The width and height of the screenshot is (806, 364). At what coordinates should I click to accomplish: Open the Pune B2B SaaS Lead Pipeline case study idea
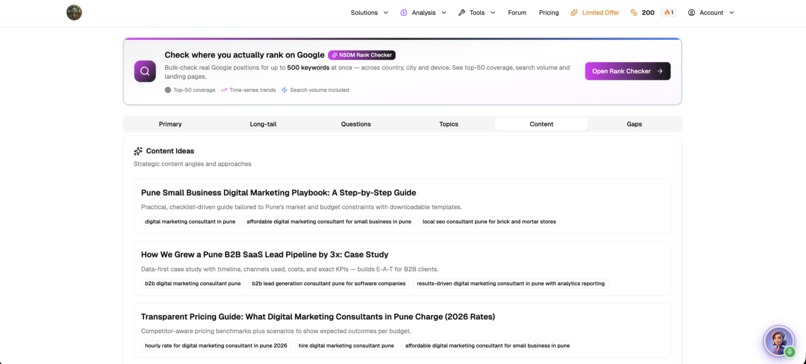point(265,254)
